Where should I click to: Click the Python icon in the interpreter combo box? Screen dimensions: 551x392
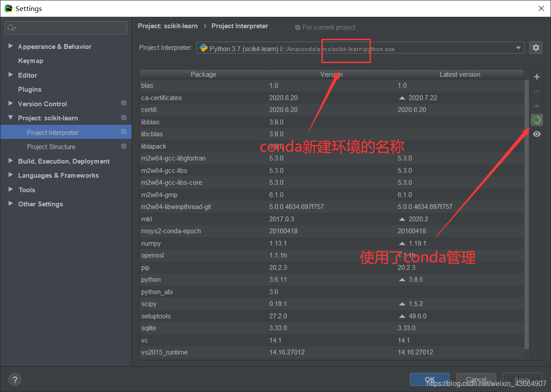pyautogui.click(x=204, y=48)
